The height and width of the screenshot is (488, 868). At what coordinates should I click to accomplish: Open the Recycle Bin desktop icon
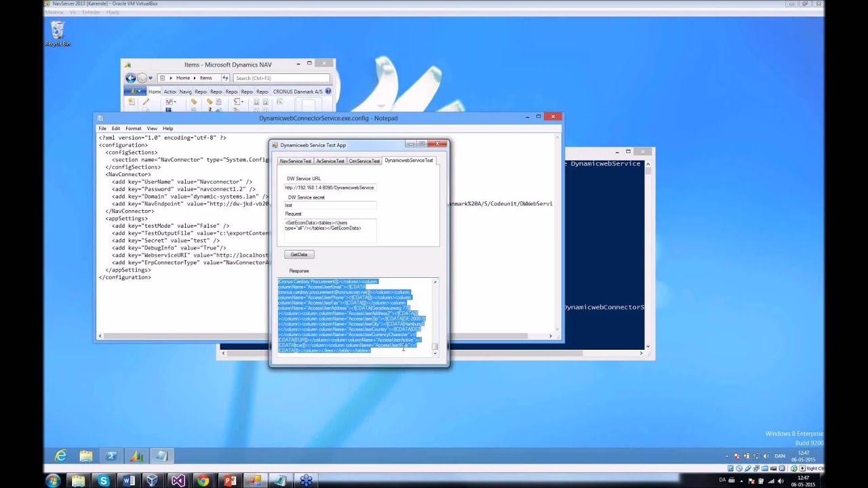(x=58, y=33)
